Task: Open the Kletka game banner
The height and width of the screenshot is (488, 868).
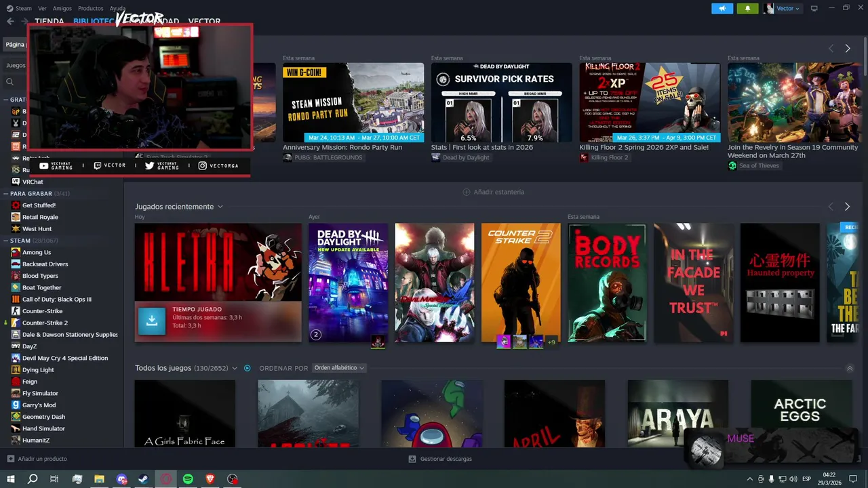Action: tap(218, 262)
